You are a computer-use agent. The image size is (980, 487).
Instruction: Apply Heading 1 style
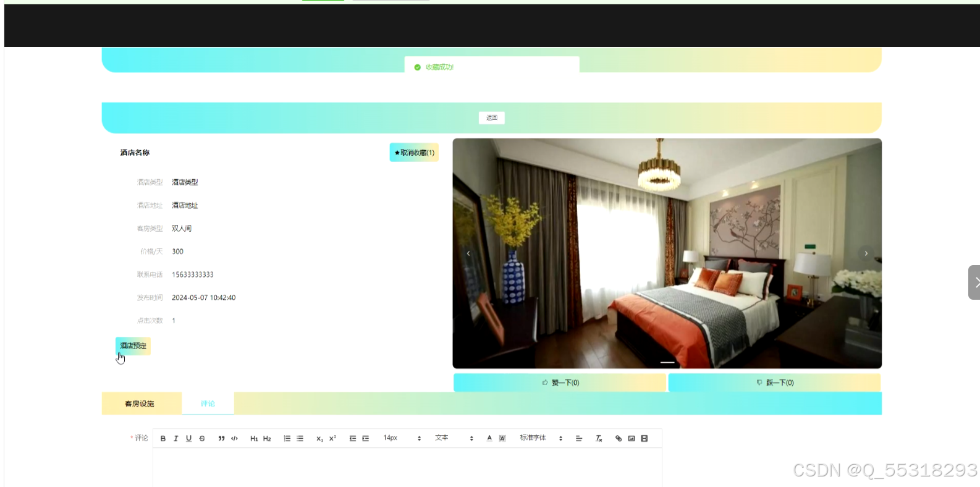254,438
